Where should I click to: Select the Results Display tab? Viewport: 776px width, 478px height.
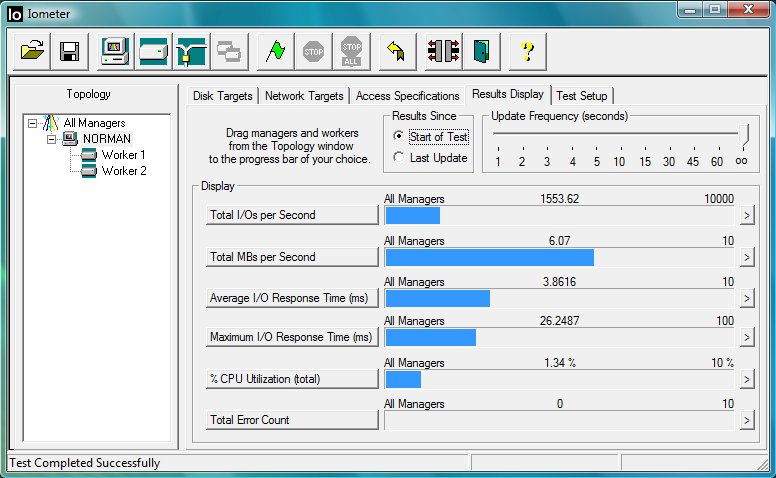pyautogui.click(x=508, y=94)
